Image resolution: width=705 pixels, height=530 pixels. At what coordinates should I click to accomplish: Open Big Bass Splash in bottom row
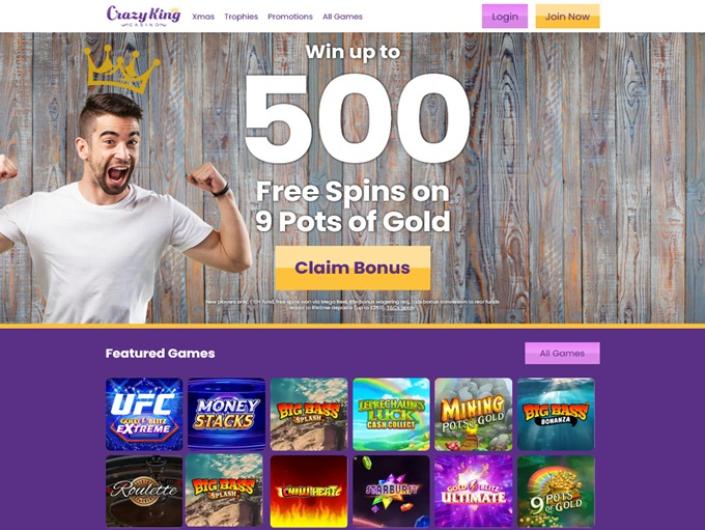tap(224, 491)
